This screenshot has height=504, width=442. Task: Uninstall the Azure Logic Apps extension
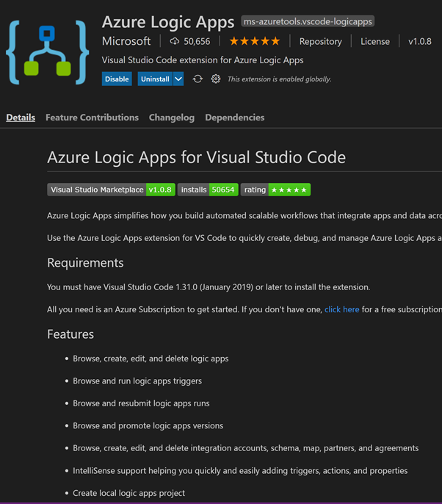[x=155, y=79]
